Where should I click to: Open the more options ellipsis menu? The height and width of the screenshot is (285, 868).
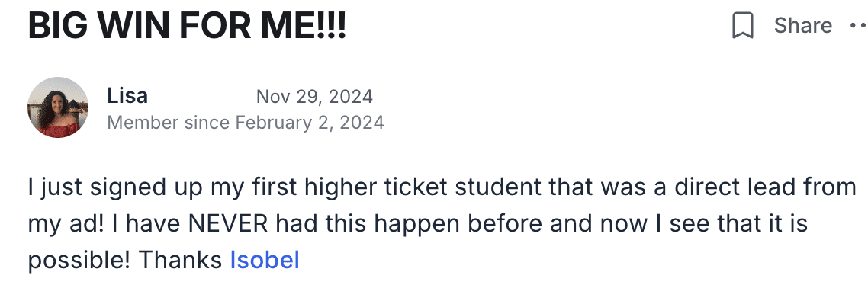(859, 25)
